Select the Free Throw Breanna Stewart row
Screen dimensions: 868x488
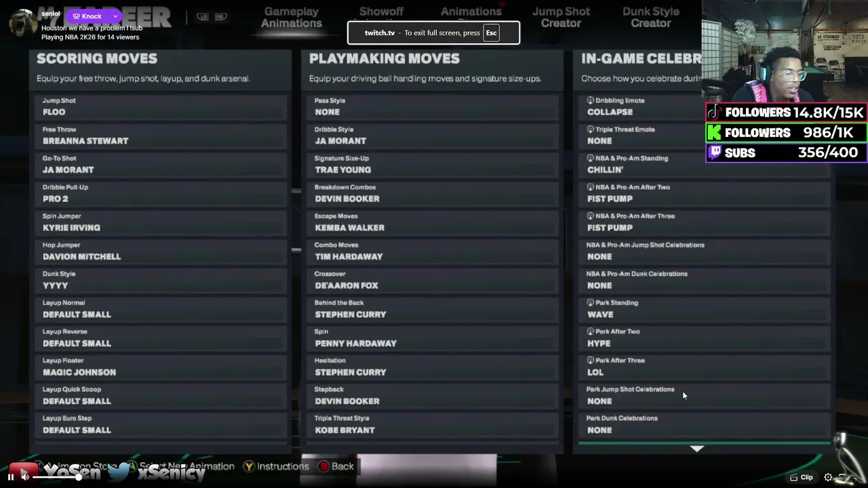[x=161, y=136]
